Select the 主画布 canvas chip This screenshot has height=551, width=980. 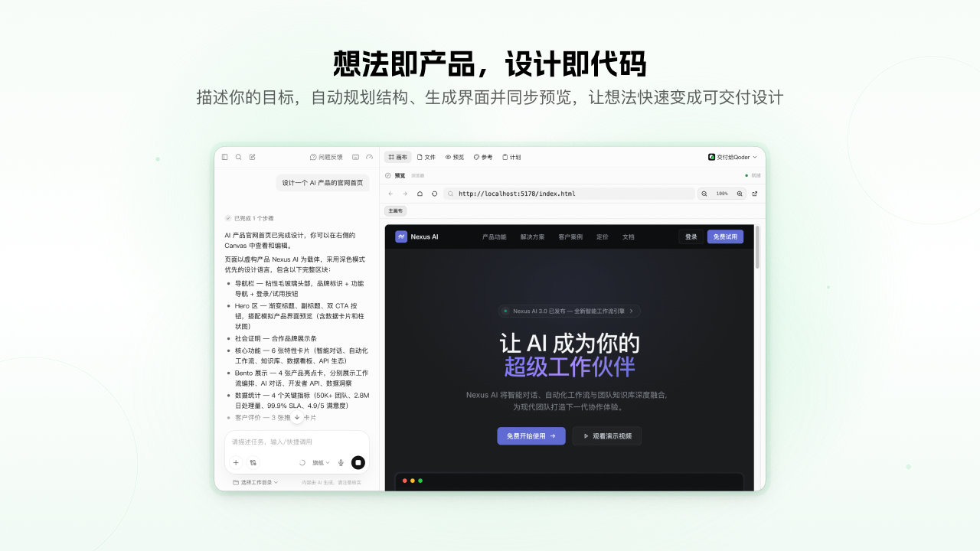396,210
